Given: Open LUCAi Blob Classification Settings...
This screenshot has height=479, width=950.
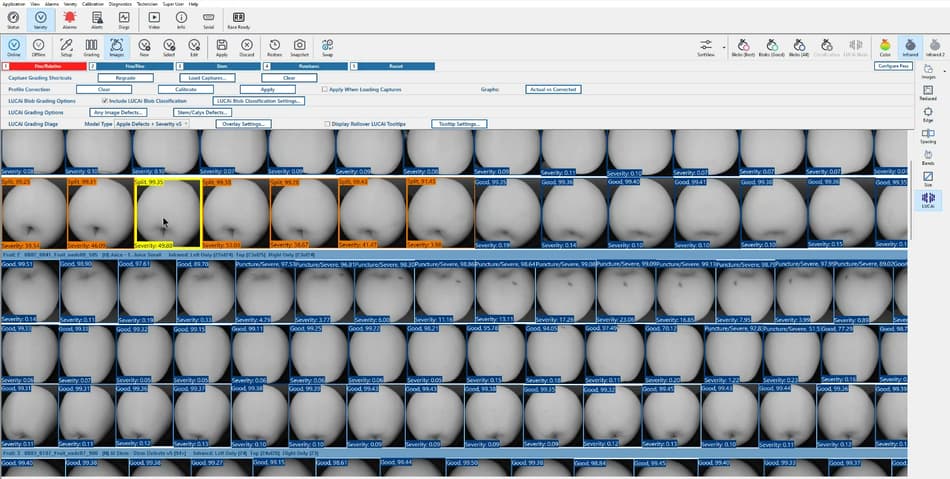Looking at the screenshot, I should pyautogui.click(x=259, y=101).
